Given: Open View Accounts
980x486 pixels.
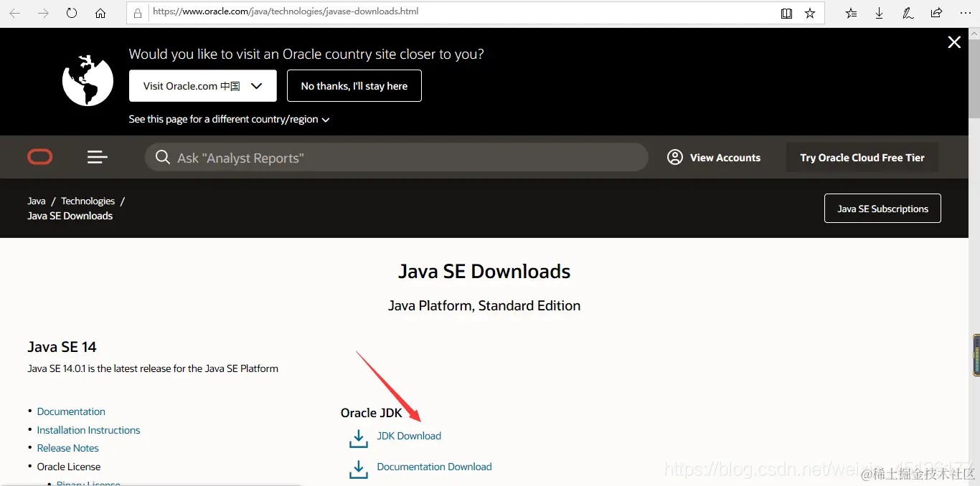Looking at the screenshot, I should point(714,158).
